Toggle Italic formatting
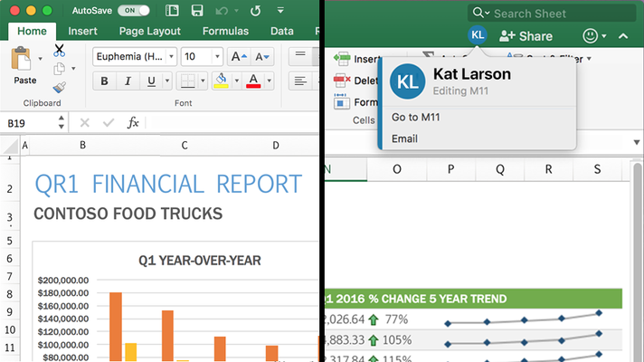This screenshot has width=644, height=362. (128, 81)
